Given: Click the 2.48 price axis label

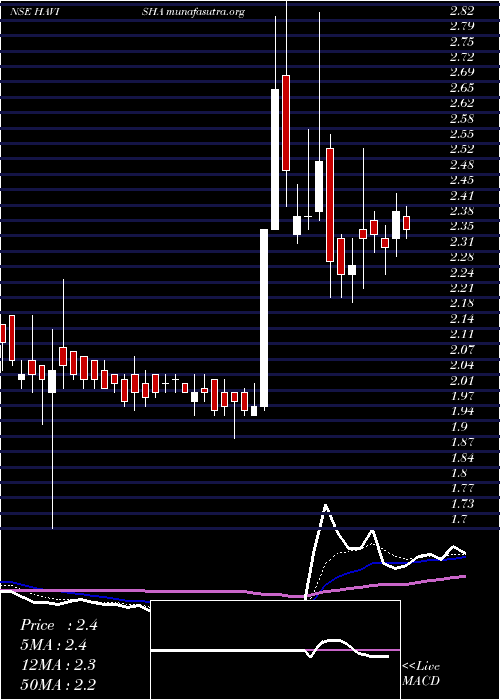Looking at the screenshot, I should [x=462, y=165].
